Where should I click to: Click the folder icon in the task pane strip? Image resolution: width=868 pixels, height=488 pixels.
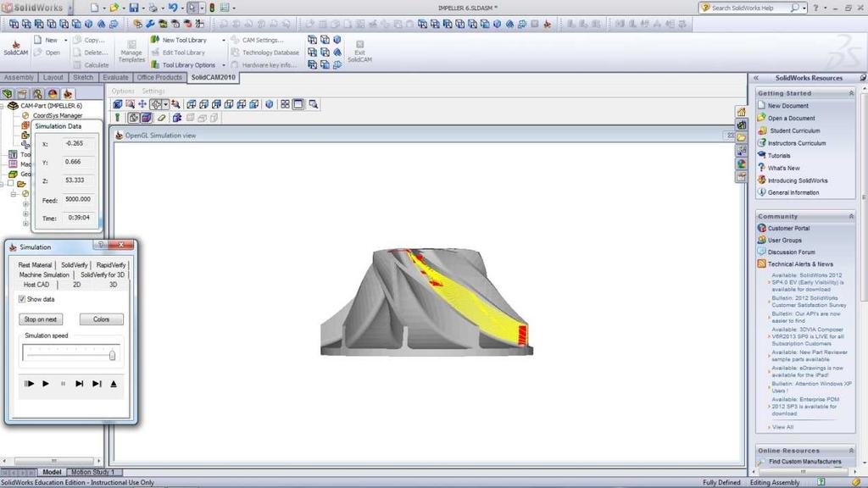pyautogui.click(x=741, y=138)
